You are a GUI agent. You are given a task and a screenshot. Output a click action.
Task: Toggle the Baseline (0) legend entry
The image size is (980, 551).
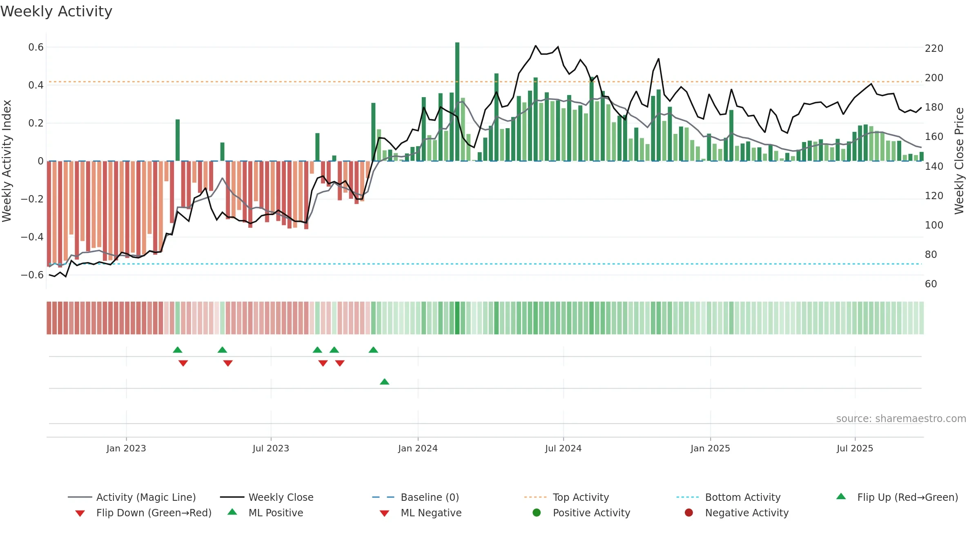point(416,497)
